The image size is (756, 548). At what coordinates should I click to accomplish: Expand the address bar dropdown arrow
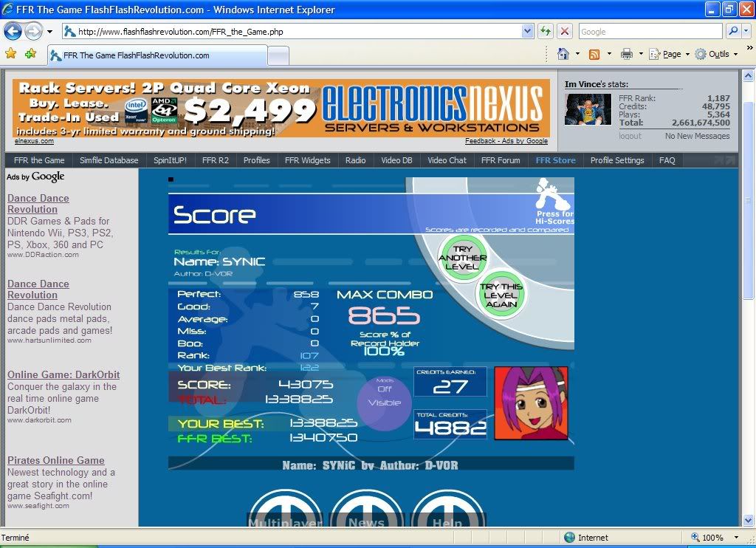[x=528, y=31]
